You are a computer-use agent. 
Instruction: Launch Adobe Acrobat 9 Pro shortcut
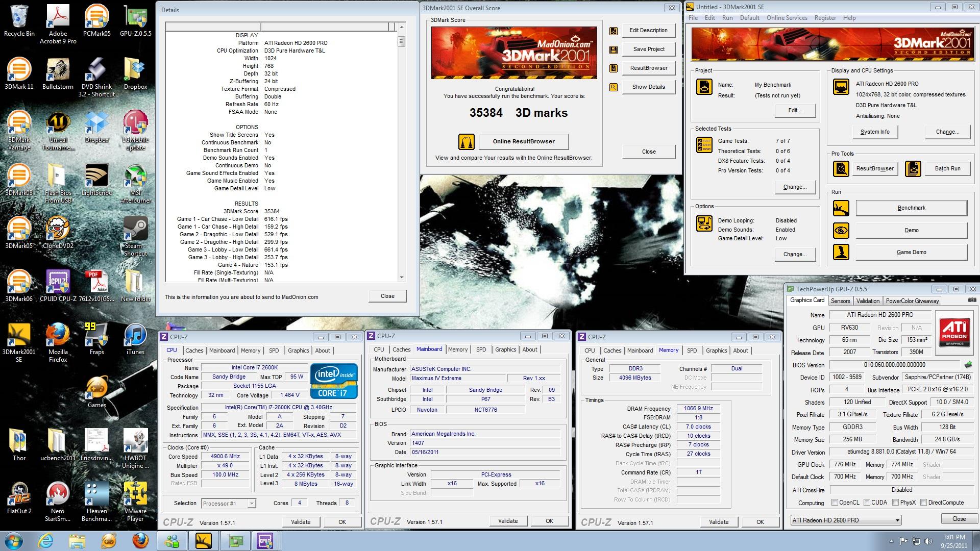pyautogui.click(x=58, y=23)
